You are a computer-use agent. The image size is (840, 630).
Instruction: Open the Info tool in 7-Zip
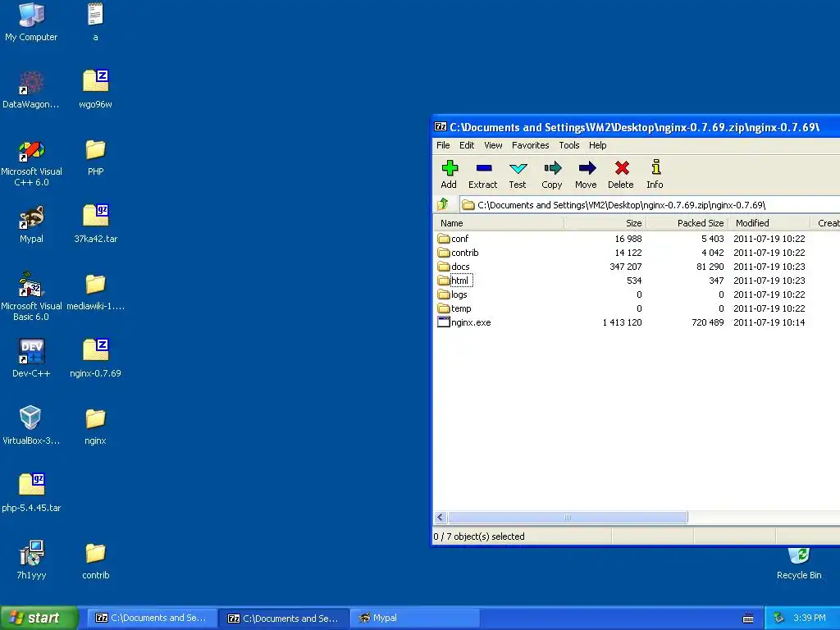pyautogui.click(x=655, y=174)
